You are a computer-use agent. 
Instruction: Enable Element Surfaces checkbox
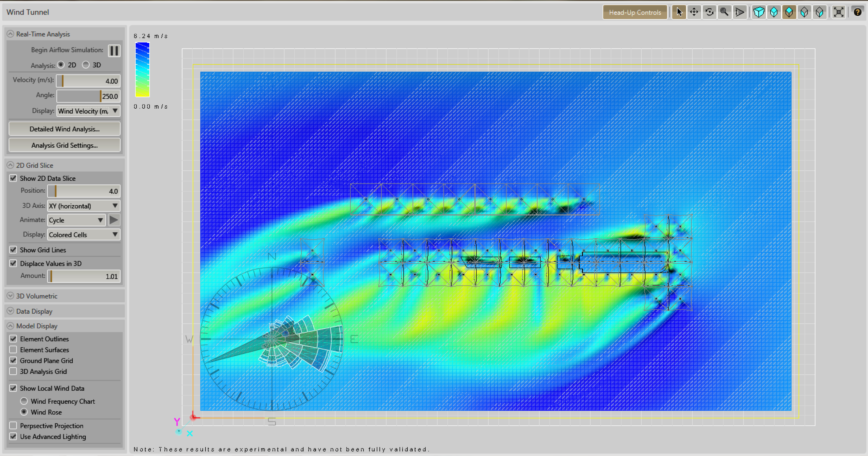coord(13,350)
